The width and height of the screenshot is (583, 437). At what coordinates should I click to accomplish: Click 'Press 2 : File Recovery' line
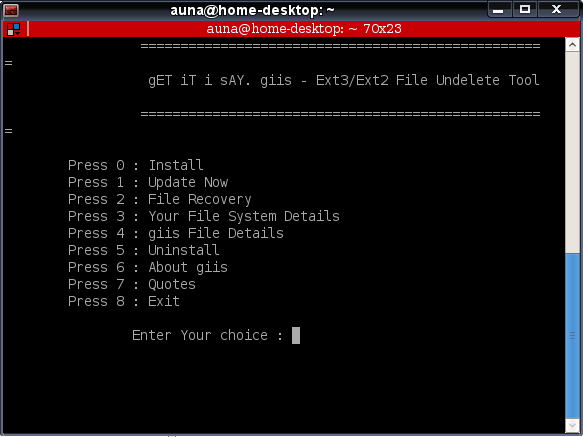click(x=160, y=199)
